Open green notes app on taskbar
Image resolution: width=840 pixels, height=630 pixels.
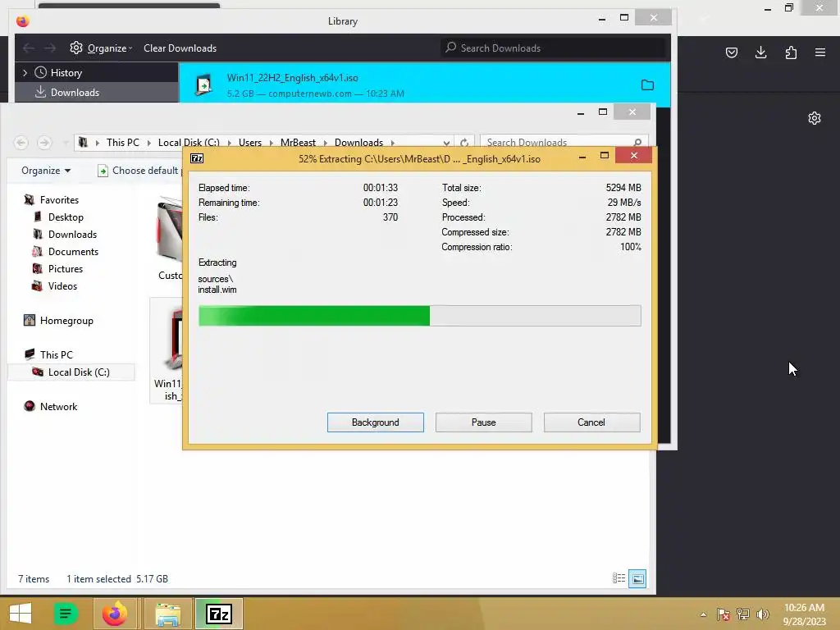tap(66, 614)
